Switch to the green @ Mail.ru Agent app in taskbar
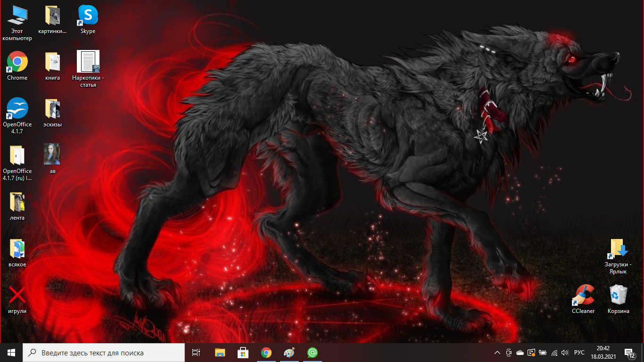644x362 pixels. coord(312,353)
